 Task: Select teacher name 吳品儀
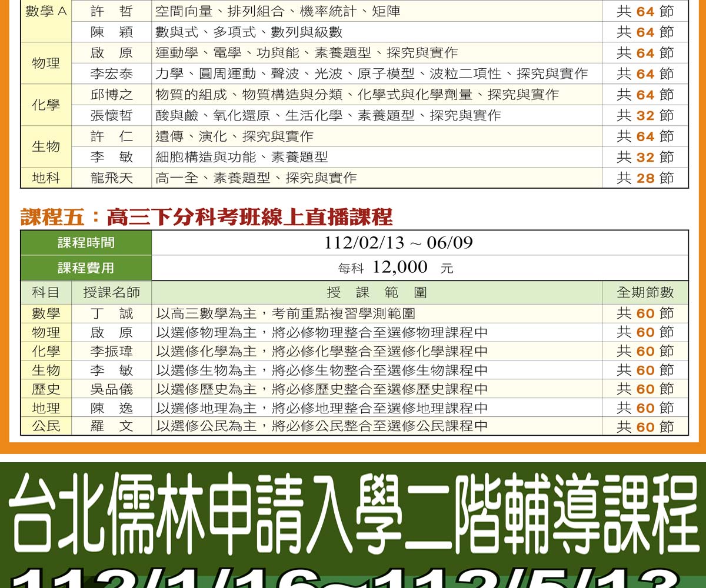[112, 389]
